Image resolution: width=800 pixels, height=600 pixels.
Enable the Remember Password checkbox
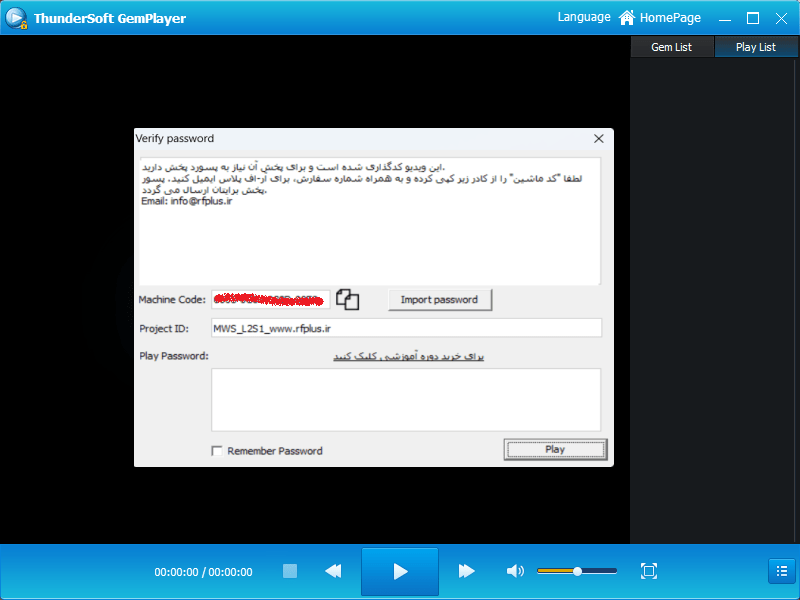[x=217, y=451]
